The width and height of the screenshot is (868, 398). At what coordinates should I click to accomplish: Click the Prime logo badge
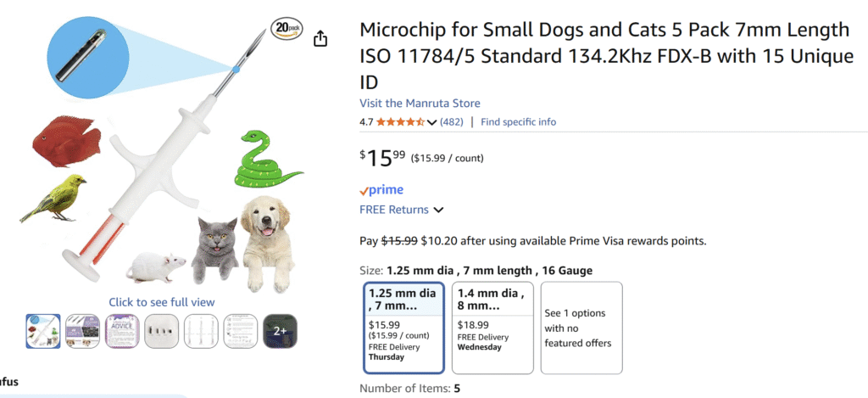(381, 190)
